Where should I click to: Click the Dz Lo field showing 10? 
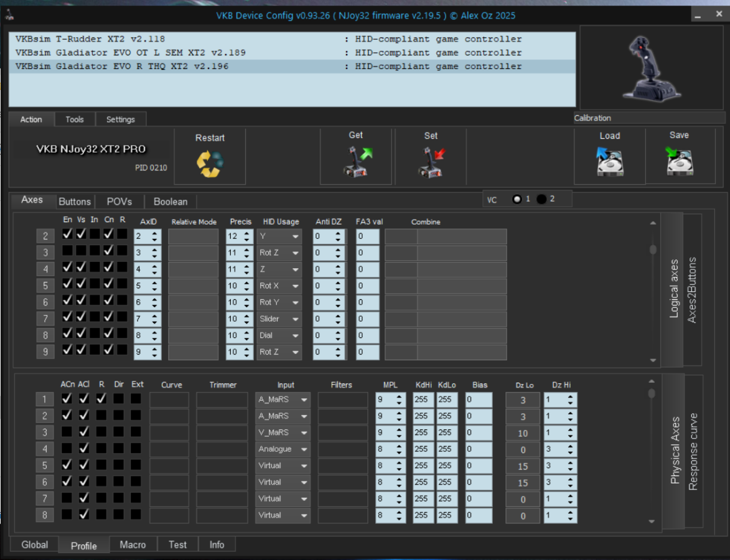point(523,434)
